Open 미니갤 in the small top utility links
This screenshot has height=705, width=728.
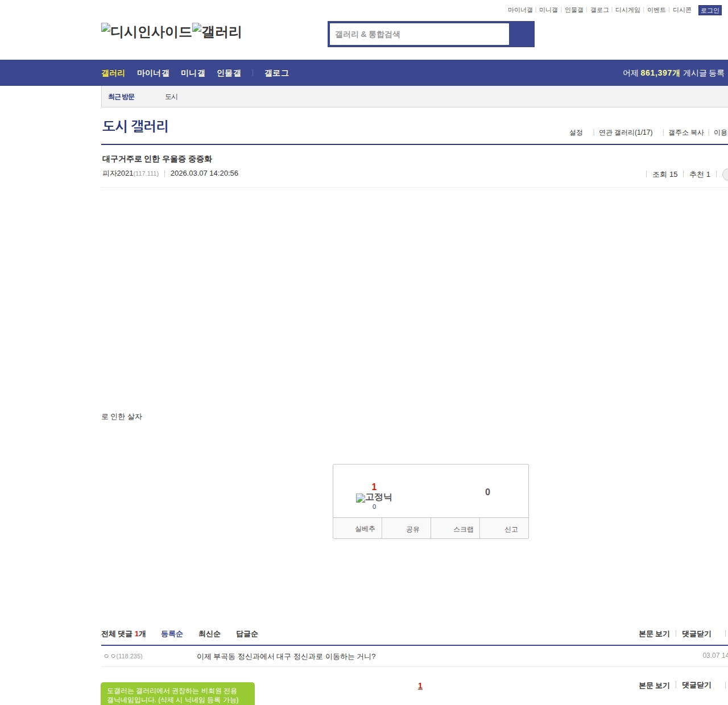click(548, 10)
